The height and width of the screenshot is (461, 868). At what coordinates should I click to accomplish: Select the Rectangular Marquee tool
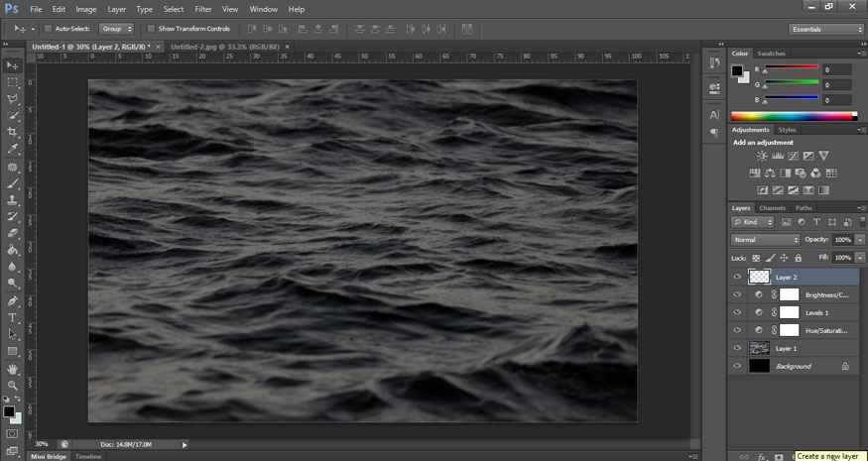pyautogui.click(x=12, y=82)
